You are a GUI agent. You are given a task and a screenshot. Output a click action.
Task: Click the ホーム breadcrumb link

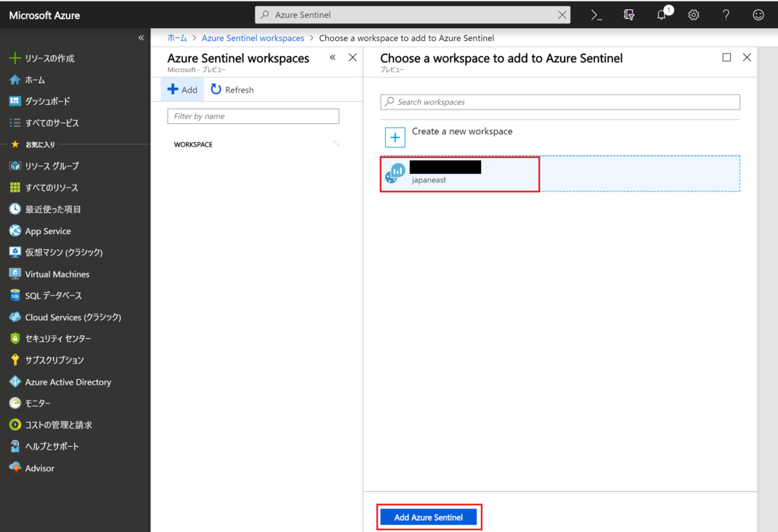click(x=176, y=38)
